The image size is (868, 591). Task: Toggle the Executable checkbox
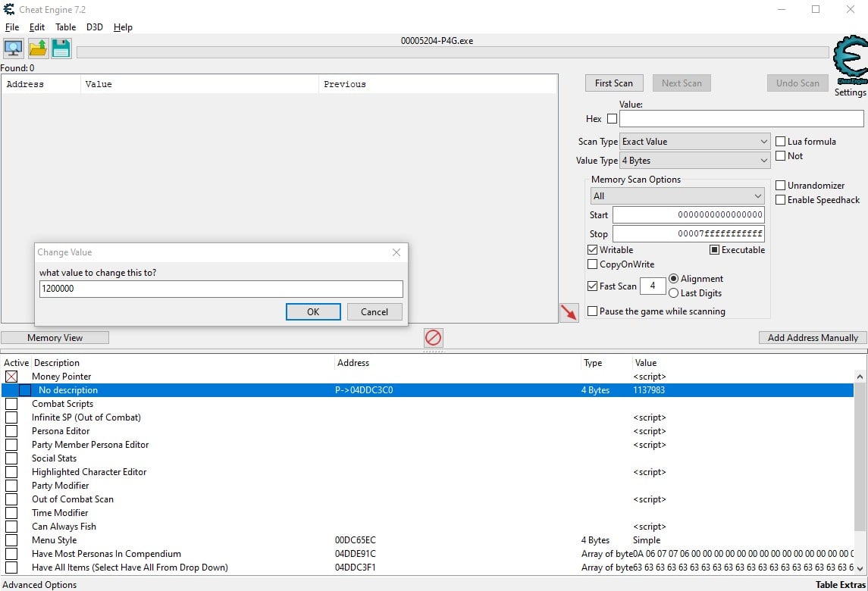(715, 249)
